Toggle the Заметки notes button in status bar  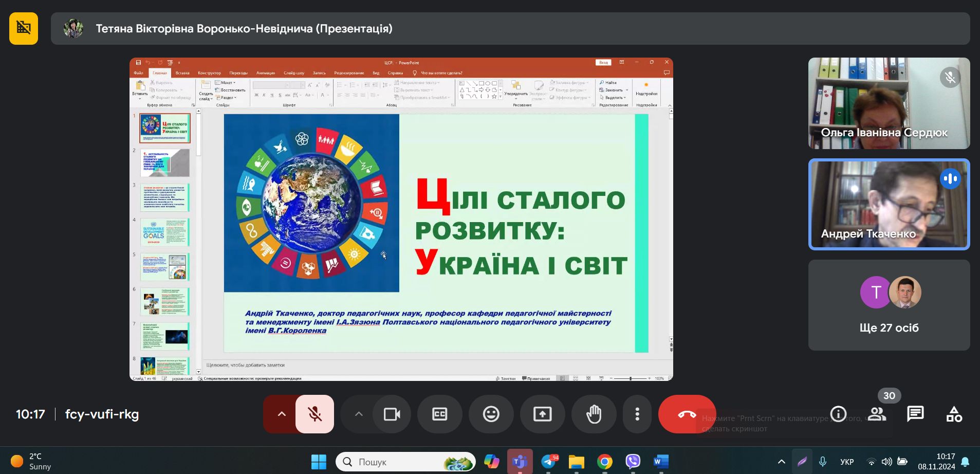click(506, 378)
